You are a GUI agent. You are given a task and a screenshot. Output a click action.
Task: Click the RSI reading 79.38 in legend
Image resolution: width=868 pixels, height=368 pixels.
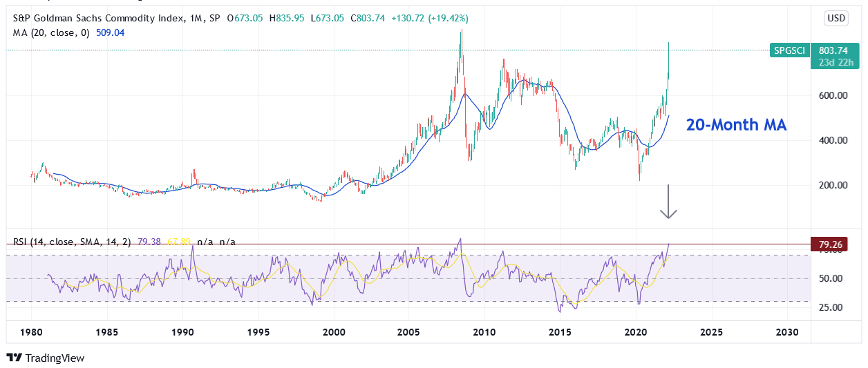pyautogui.click(x=149, y=242)
